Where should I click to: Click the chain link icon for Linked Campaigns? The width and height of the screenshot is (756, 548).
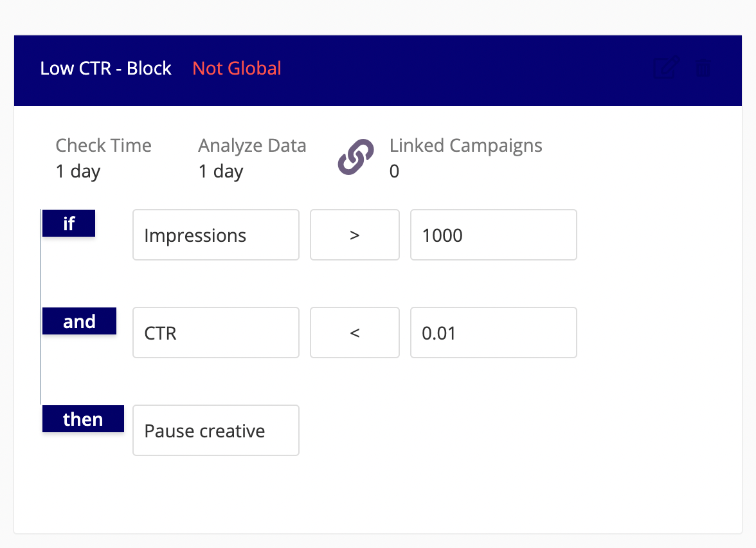pos(355,157)
